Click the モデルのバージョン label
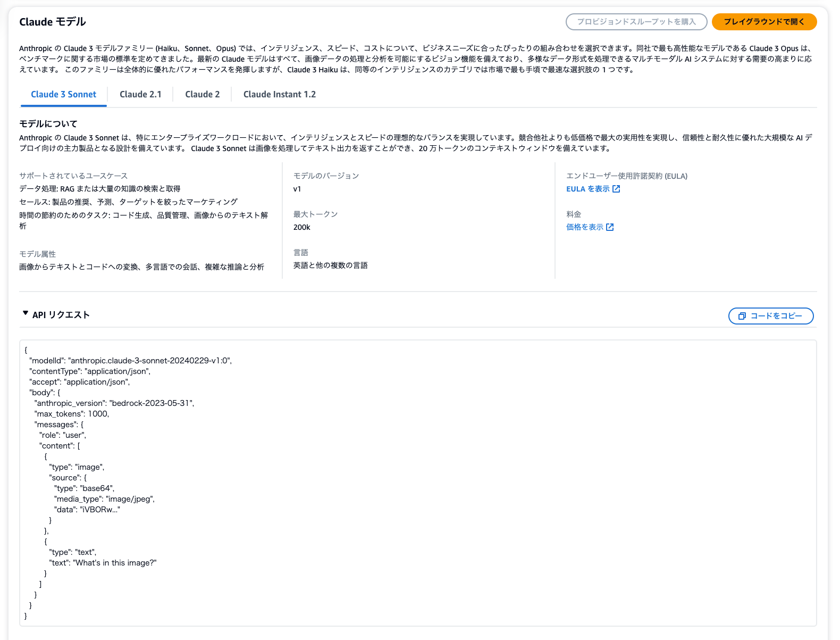 326,176
